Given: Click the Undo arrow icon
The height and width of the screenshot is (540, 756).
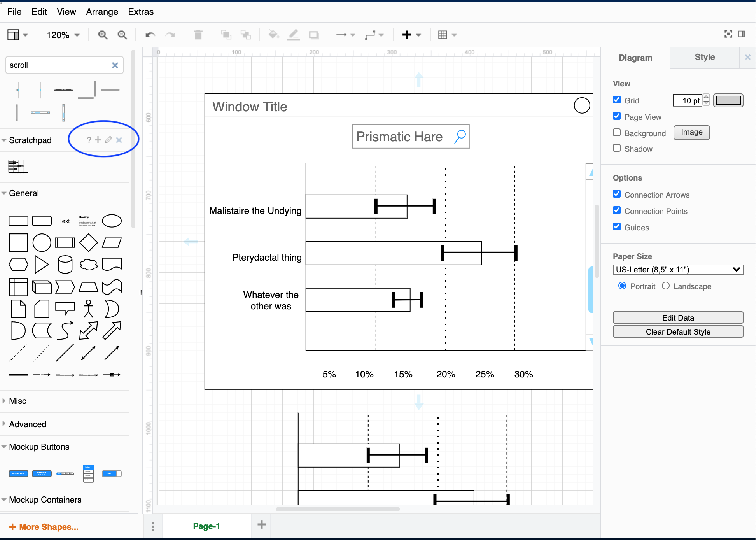Looking at the screenshot, I should point(150,35).
